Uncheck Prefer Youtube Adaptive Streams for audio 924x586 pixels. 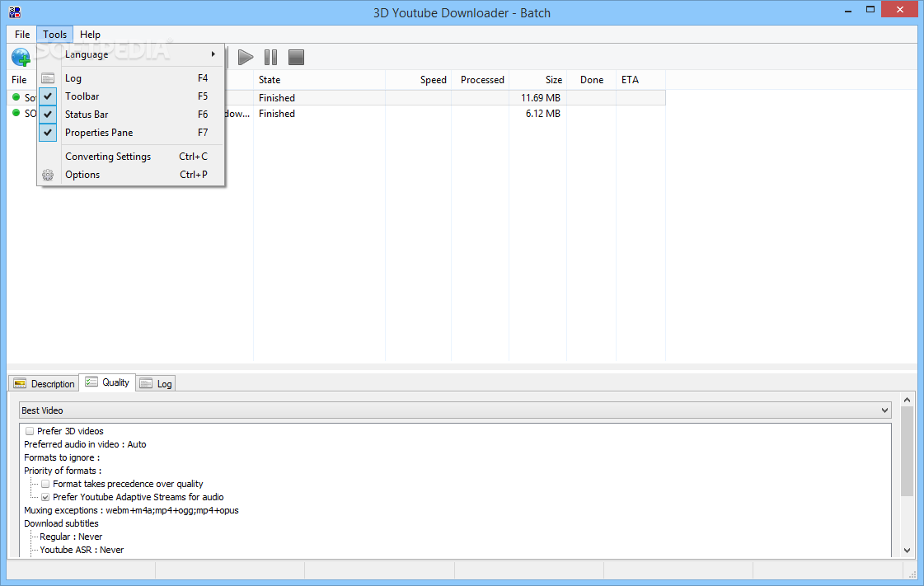[45, 497]
